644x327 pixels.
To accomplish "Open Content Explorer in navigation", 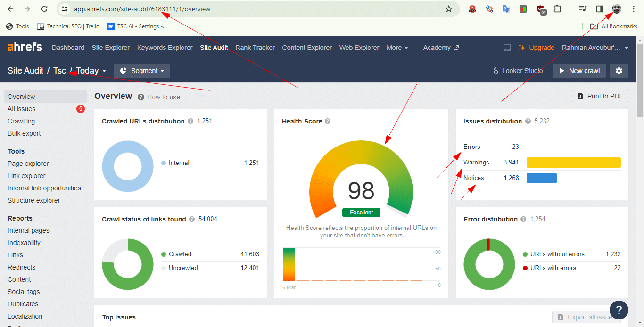I will pyautogui.click(x=307, y=48).
